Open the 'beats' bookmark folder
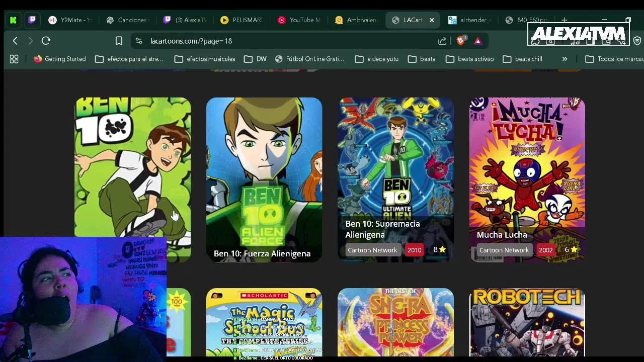This screenshot has height=362, width=644. pyautogui.click(x=422, y=59)
